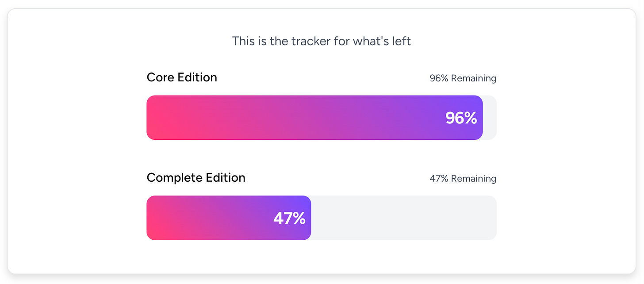
Task: Click the "96% Remaining" text
Action: coord(463,78)
